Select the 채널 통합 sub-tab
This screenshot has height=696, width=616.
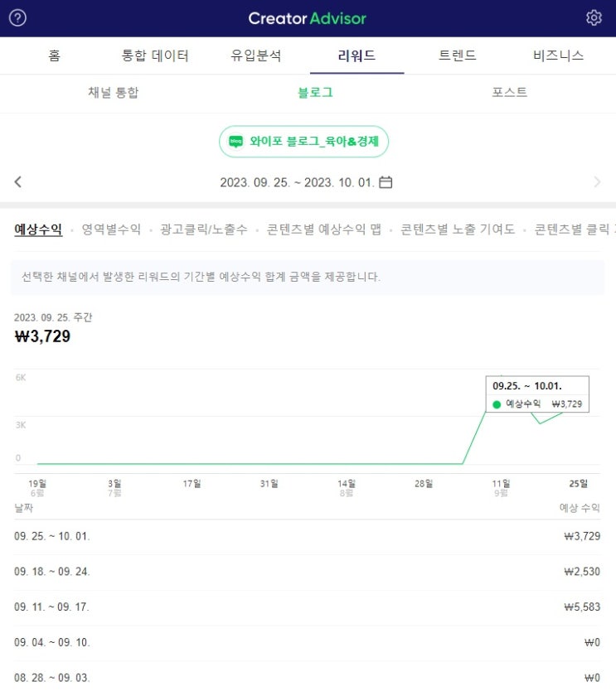pyautogui.click(x=114, y=93)
